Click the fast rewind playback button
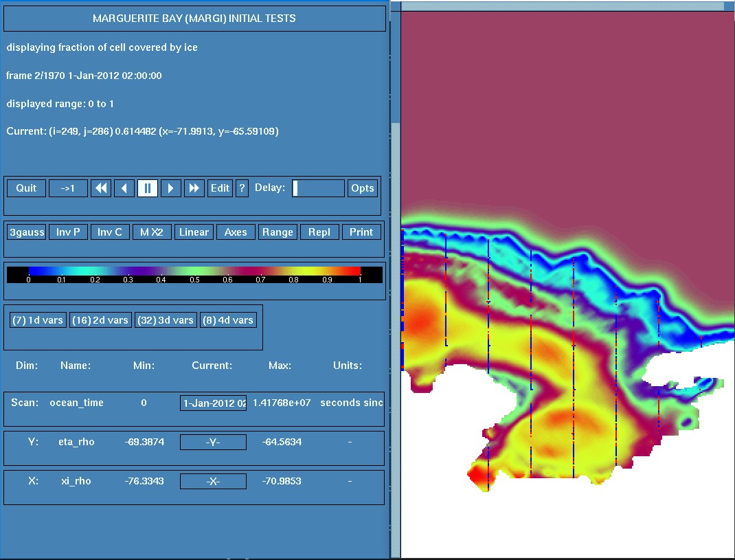735x560 pixels. pos(101,188)
